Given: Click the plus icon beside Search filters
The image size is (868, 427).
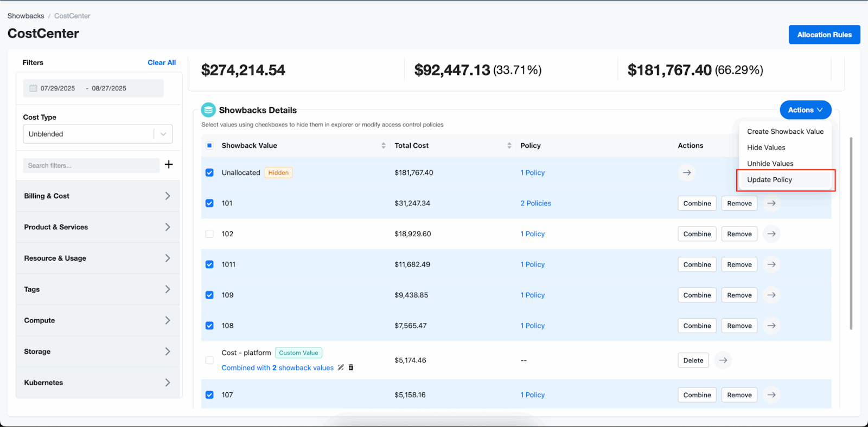Looking at the screenshot, I should pyautogui.click(x=169, y=165).
